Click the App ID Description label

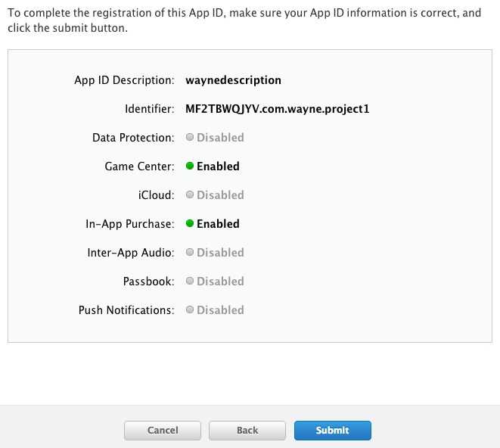(x=125, y=80)
